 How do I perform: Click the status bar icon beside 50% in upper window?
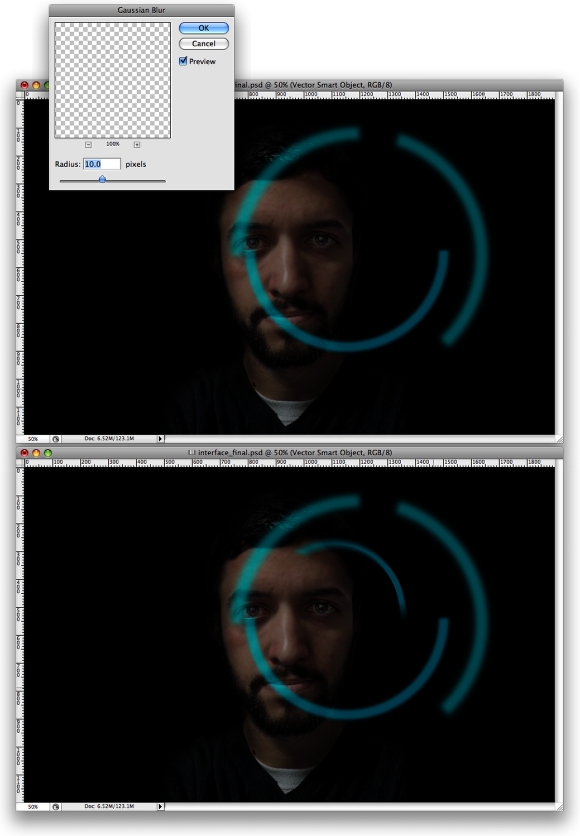[x=55, y=439]
